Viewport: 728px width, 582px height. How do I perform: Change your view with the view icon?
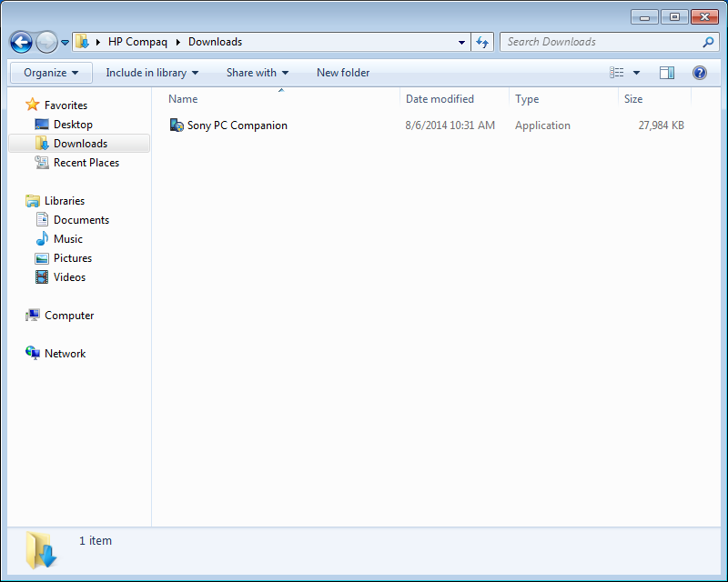coord(617,73)
